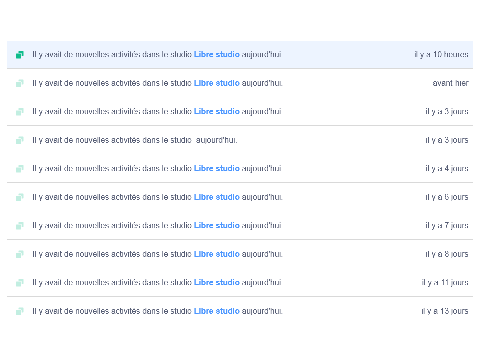Image resolution: width=480 pixels, height=360 pixels.
Task: Open Libre studio link in the 11 jours row
Action: tap(217, 282)
